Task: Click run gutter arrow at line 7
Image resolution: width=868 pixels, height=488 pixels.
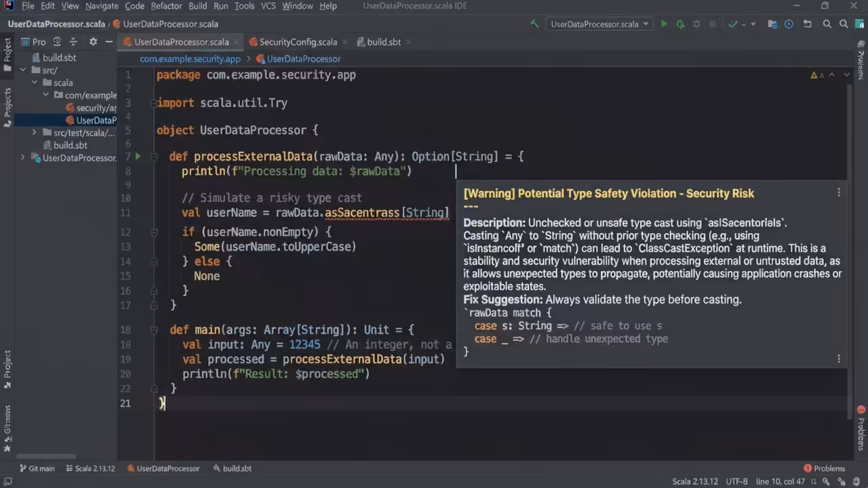Action: coord(138,157)
